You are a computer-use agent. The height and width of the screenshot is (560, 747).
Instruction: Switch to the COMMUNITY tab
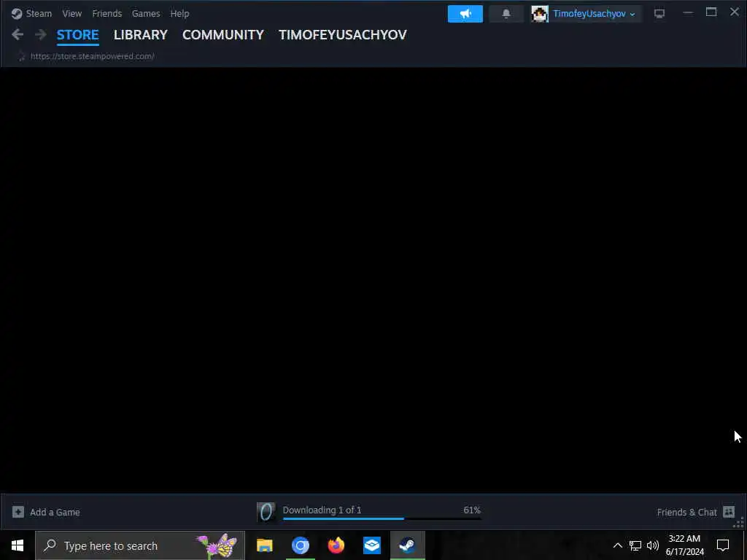223,35
